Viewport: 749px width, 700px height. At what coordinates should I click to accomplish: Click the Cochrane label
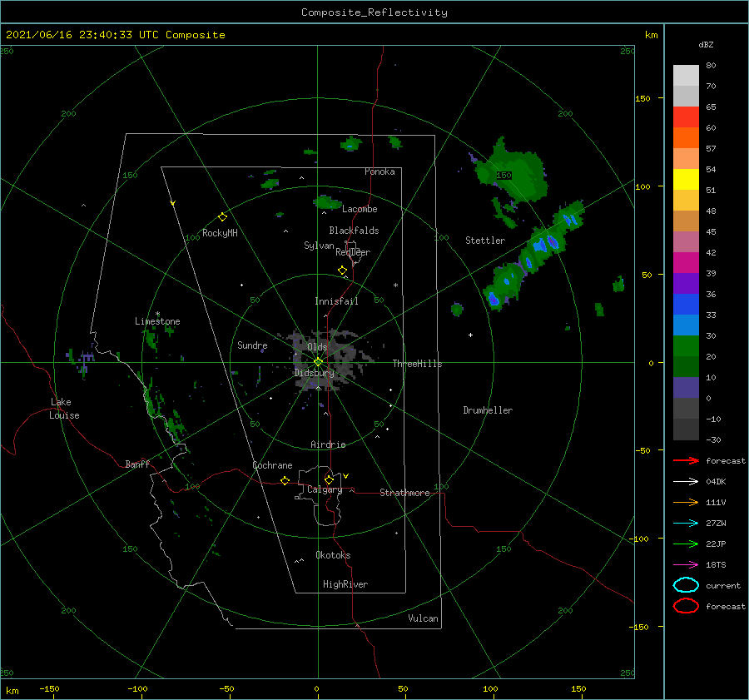[272, 465]
